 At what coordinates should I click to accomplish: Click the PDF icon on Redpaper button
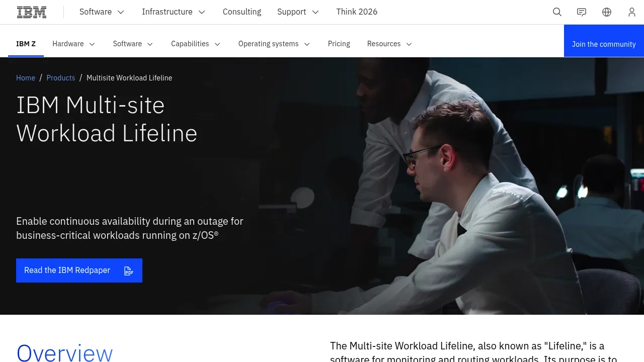pyautogui.click(x=129, y=271)
